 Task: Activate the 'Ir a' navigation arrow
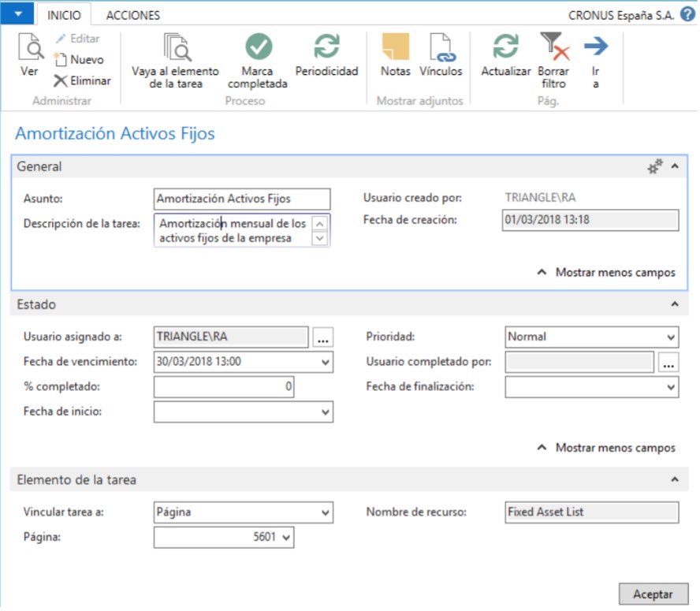pos(597,59)
